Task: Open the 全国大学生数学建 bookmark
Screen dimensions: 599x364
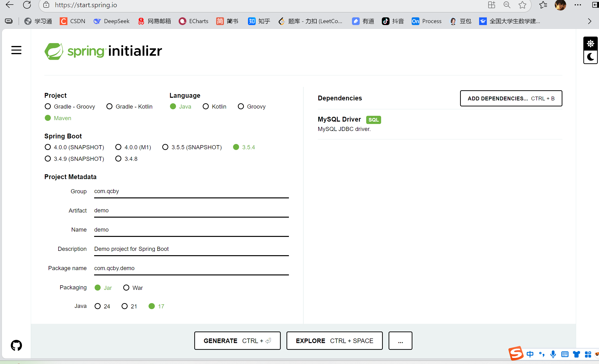Action: [509, 21]
